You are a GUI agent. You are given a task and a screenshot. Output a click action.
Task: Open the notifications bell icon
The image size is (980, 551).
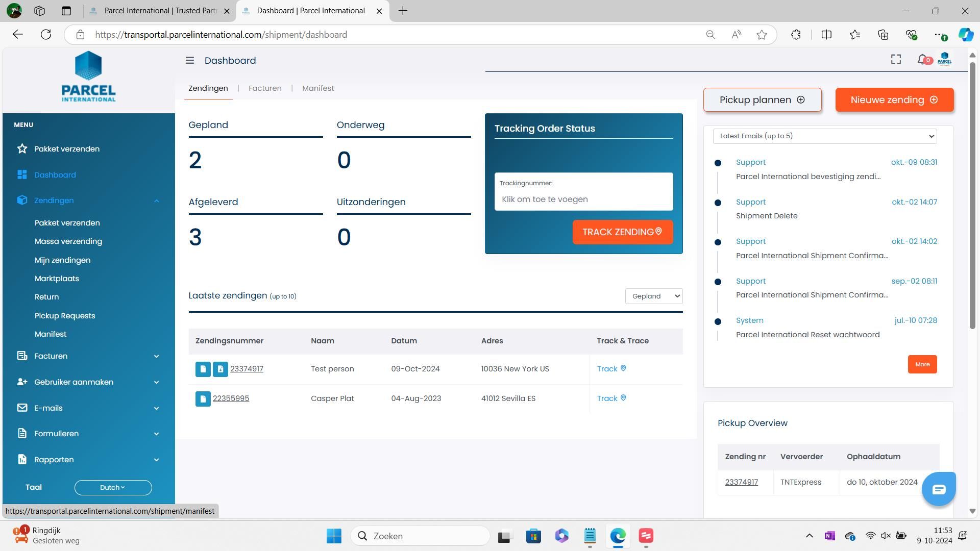tap(922, 60)
